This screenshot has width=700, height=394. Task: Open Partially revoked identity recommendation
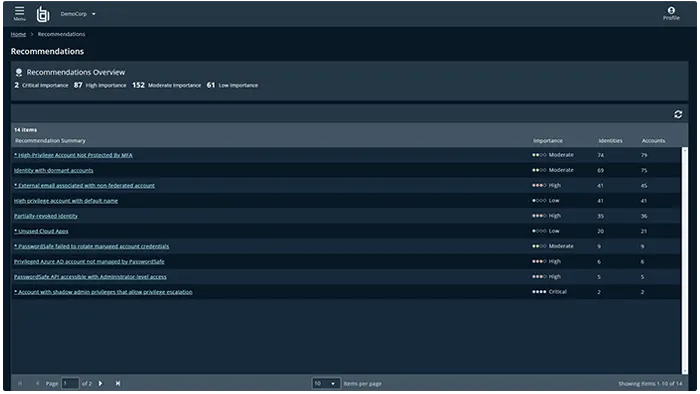[46, 216]
